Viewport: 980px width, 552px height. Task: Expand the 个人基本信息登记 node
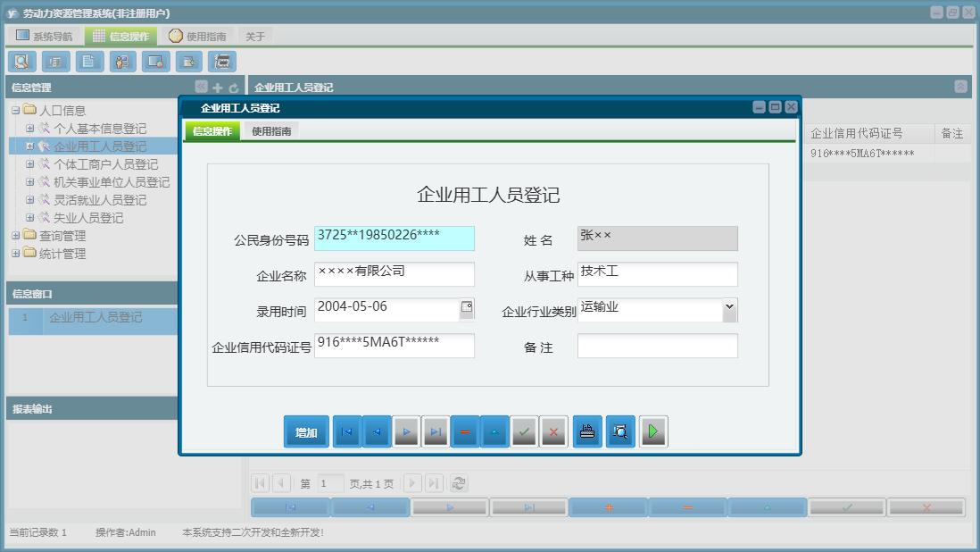pyautogui.click(x=29, y=128)
